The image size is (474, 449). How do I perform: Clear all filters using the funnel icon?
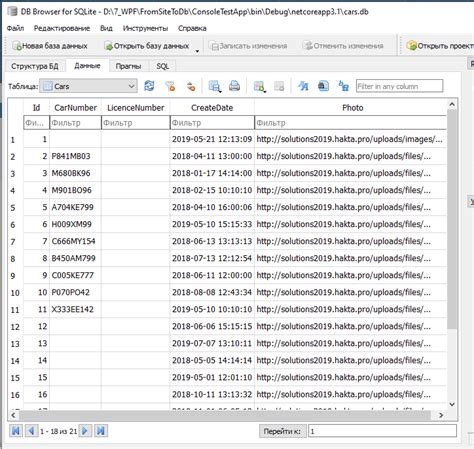[x=170, y=86]
